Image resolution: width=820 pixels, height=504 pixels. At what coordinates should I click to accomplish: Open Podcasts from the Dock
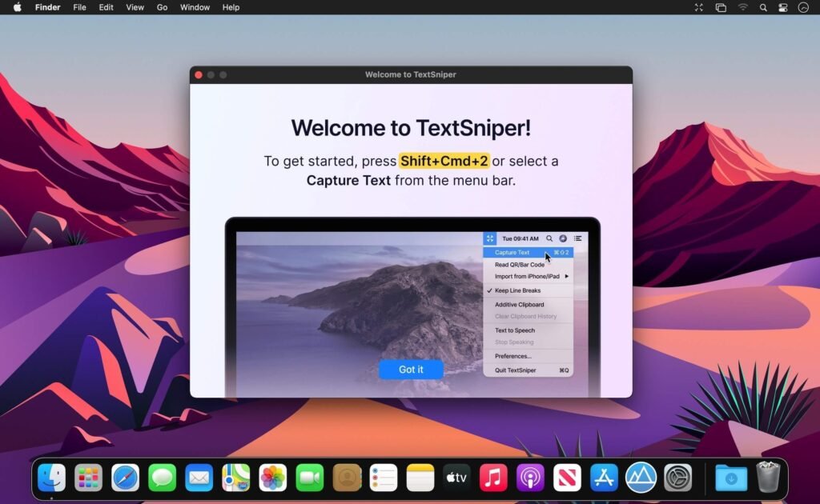point(529,478)
